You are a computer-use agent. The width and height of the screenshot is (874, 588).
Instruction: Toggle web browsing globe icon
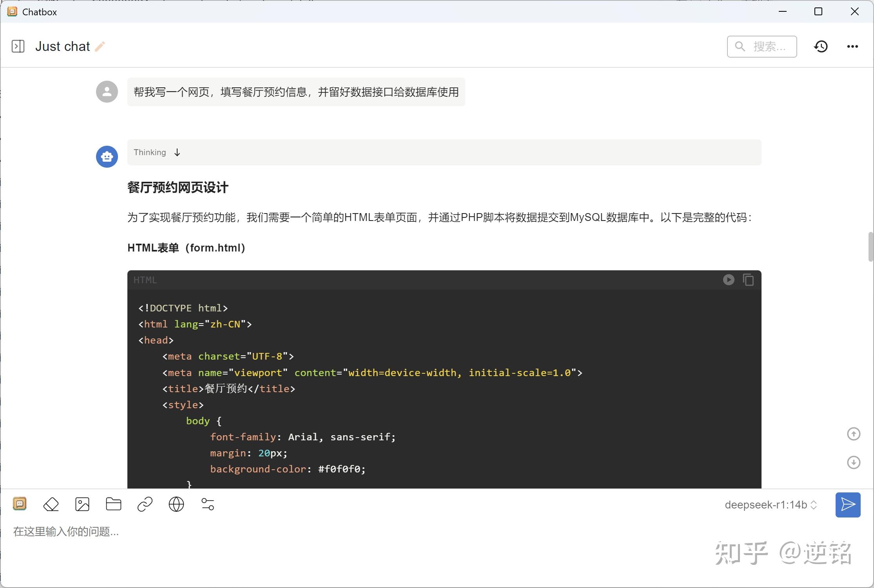(x=176, y=504)
